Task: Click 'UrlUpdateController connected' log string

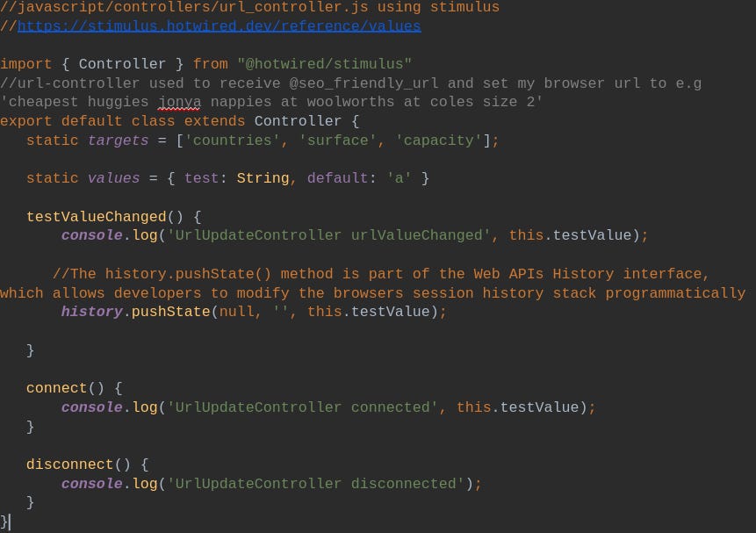Action: pyautogui.click(x=302, y=407)
